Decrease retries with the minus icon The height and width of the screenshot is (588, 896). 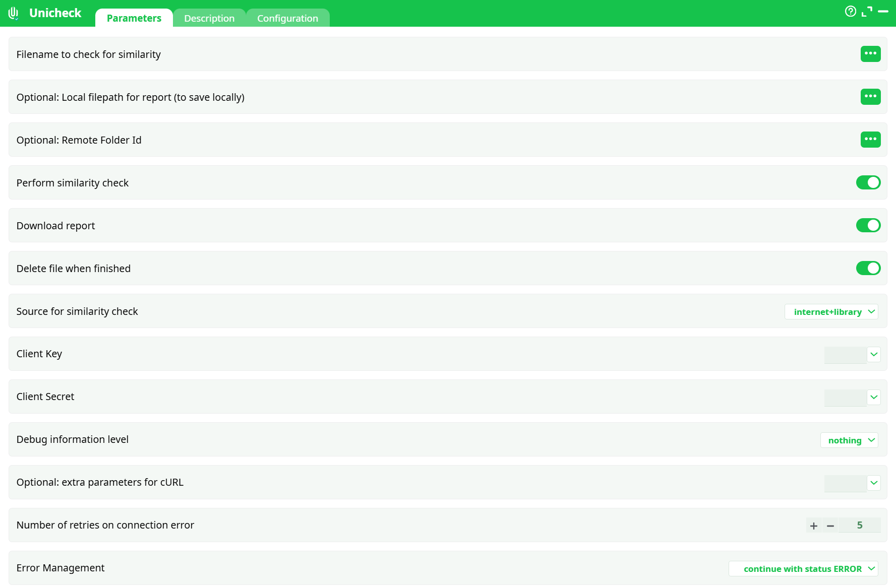click(830, 526)
